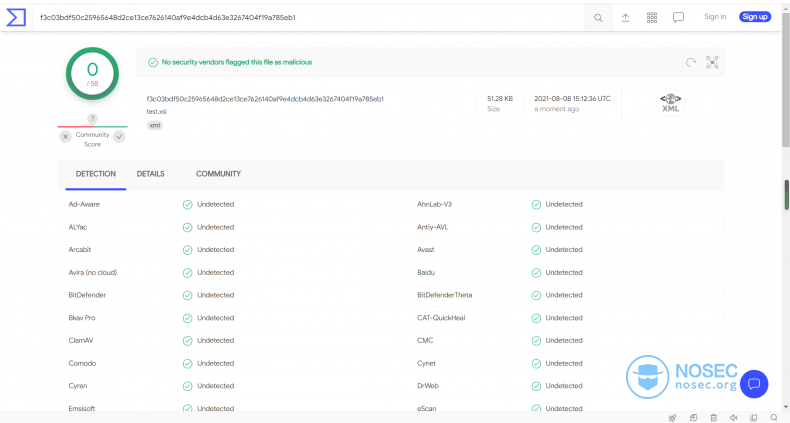Image resolution: width=790 pixels, height=423 pixels.
Task: Click the Arcabit vendor name
Action: pyautogui.click(x=80, y=250)
